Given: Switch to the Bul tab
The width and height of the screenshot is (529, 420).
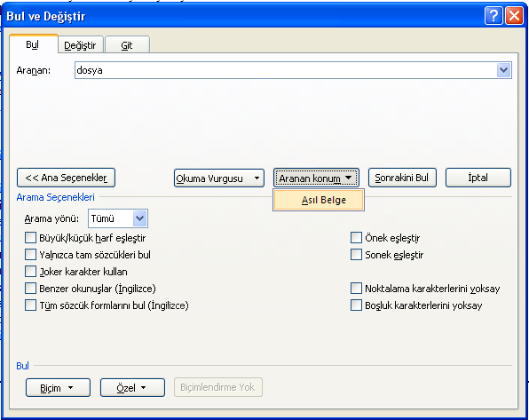Looking at the screenshot, I should coord(33,44).
